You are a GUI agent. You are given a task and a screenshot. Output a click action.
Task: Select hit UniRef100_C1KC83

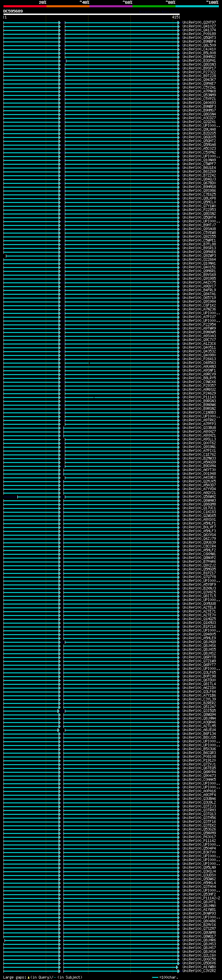click(199, 512)
